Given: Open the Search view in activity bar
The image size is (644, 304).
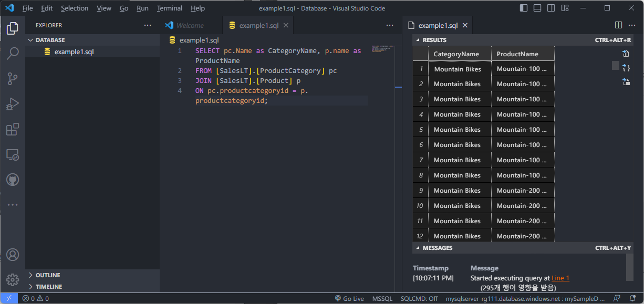Looking at the screenshot, I should tap(13, 54).
